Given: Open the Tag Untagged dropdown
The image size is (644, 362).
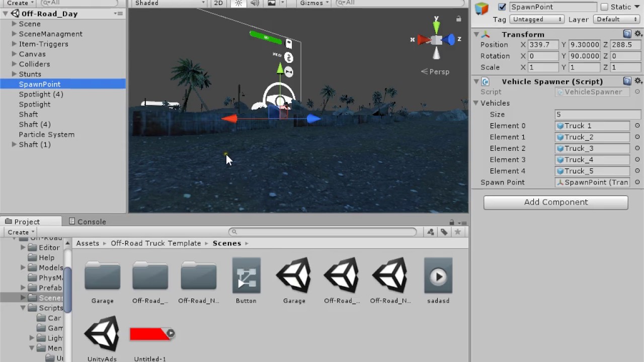Looking at the screenshot, I should click(x=537, y=19).
